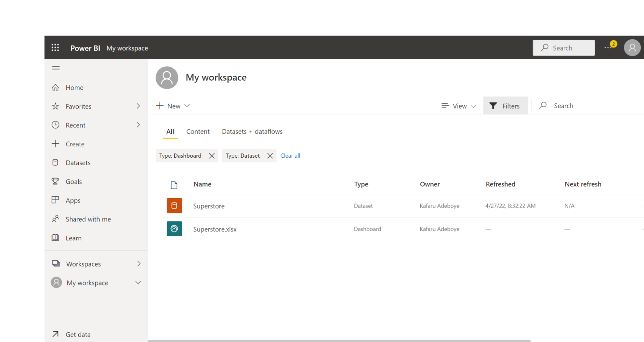644x342 pixels.
Task: Open the View dropdown menu
Action: pos(459,106)
